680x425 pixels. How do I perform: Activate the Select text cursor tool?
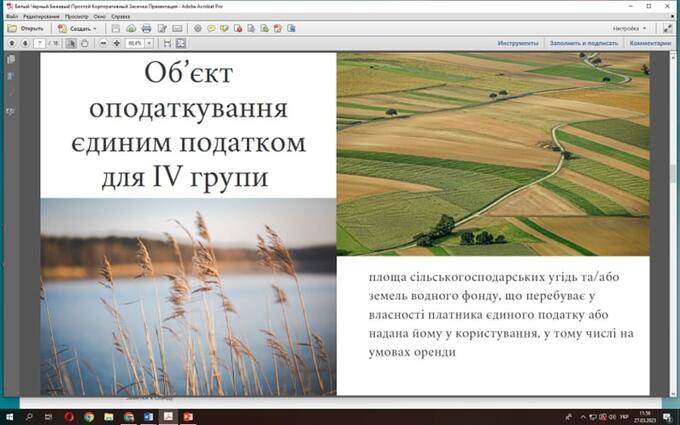[x=71, y=43]
